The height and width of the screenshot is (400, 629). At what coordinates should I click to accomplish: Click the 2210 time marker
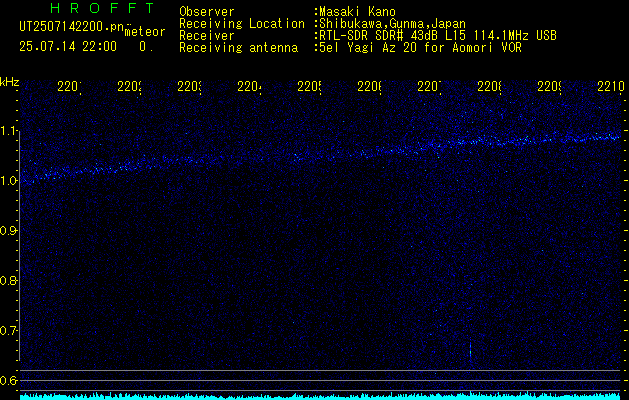click(611, 86)
